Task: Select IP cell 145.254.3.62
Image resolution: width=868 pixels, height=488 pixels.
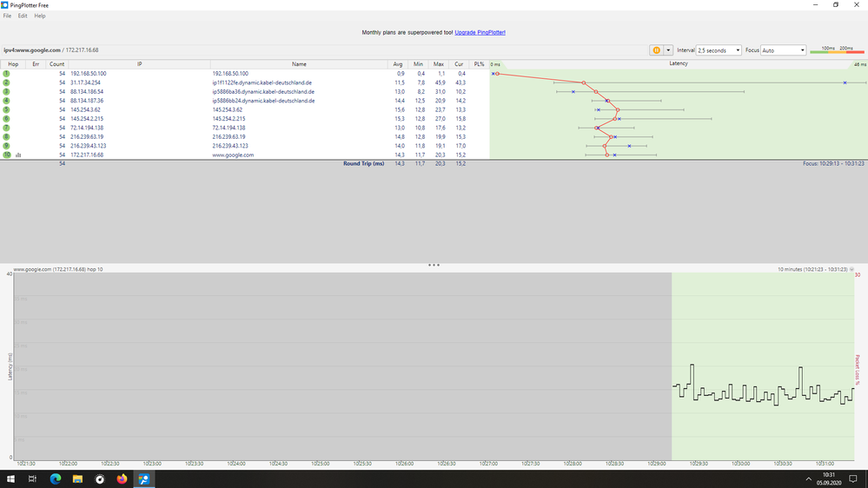Action: click(85, 109)
